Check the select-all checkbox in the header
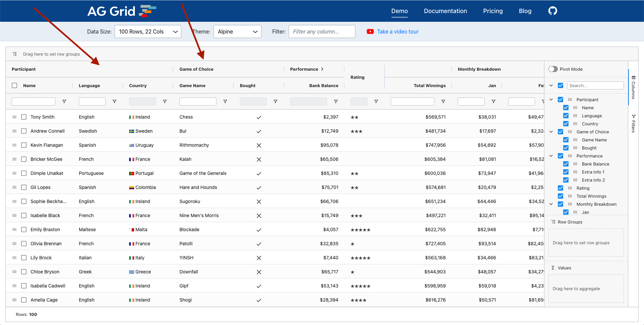Image resolution: width=644 pixels, height=325 pixels. coord(14,85)
